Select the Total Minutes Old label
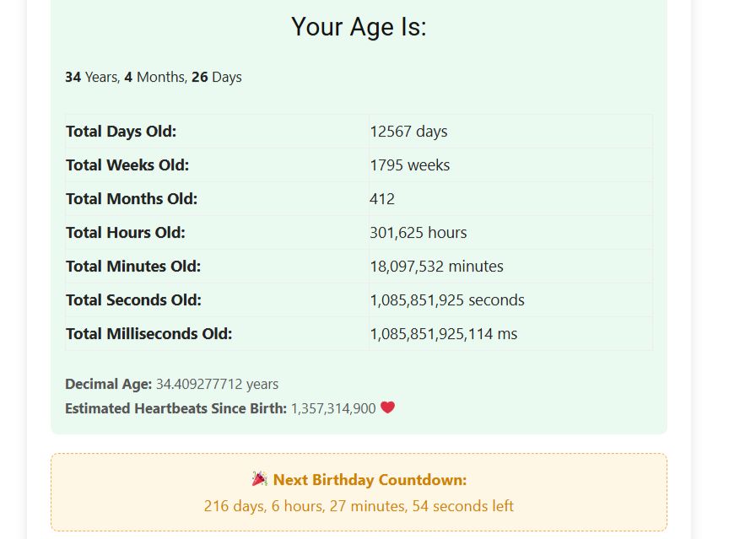756x539 pixels. click(133, 267)
